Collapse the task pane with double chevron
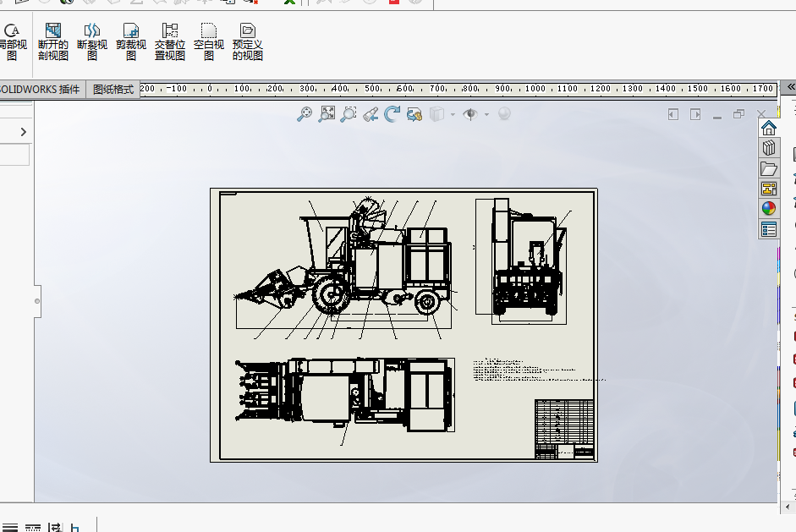Viewport: 796px width, 532px height. 791,87
